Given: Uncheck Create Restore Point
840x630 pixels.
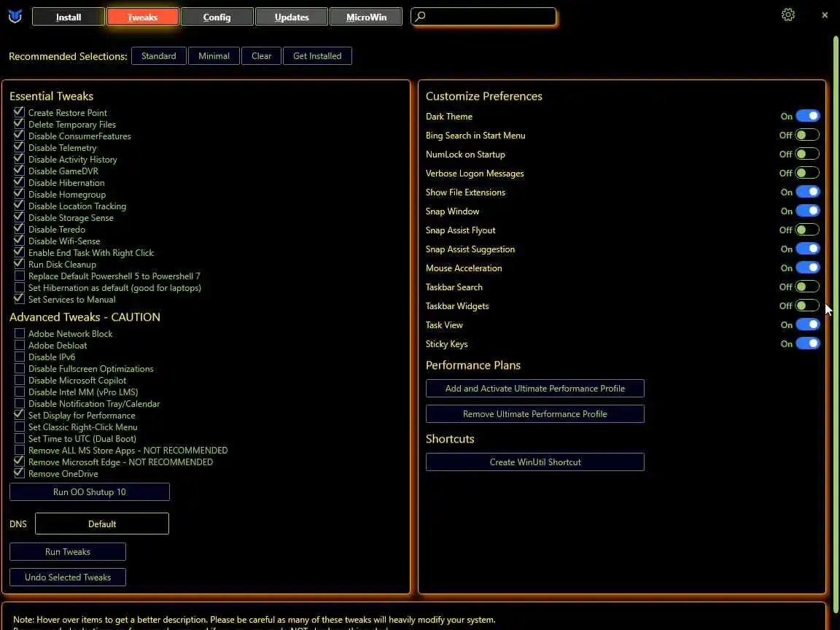Looking at the screenshot, I should [x=19, y=112].
